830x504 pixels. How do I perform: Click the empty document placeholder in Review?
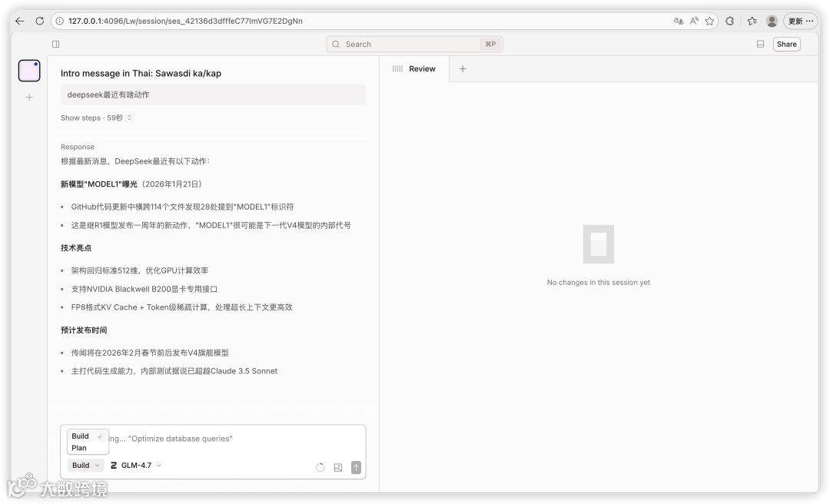pyautogui.click(x=598, y=244)
